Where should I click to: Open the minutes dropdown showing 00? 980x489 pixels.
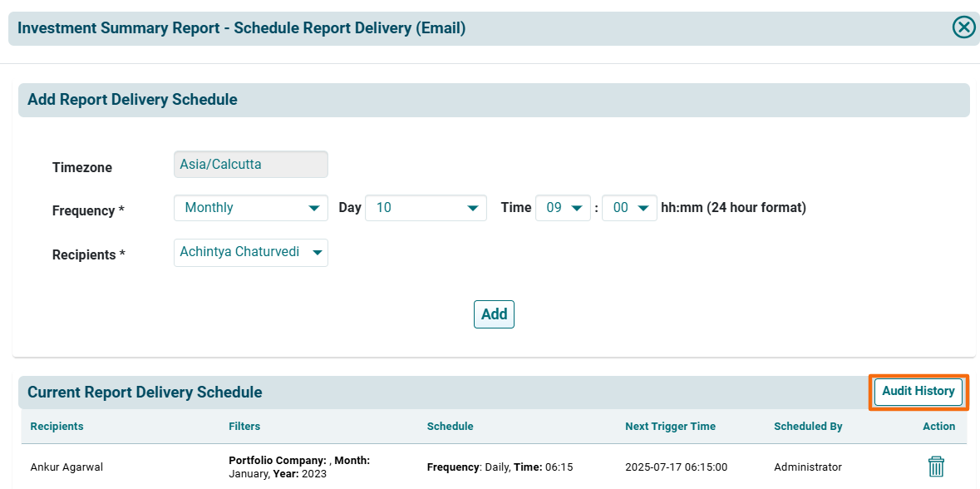629,208
